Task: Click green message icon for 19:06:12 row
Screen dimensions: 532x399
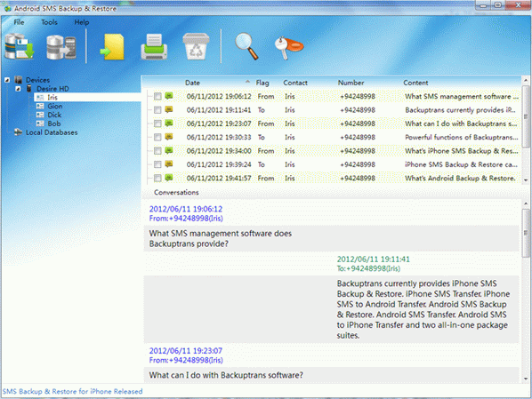Action: click(x=169, y=96)
